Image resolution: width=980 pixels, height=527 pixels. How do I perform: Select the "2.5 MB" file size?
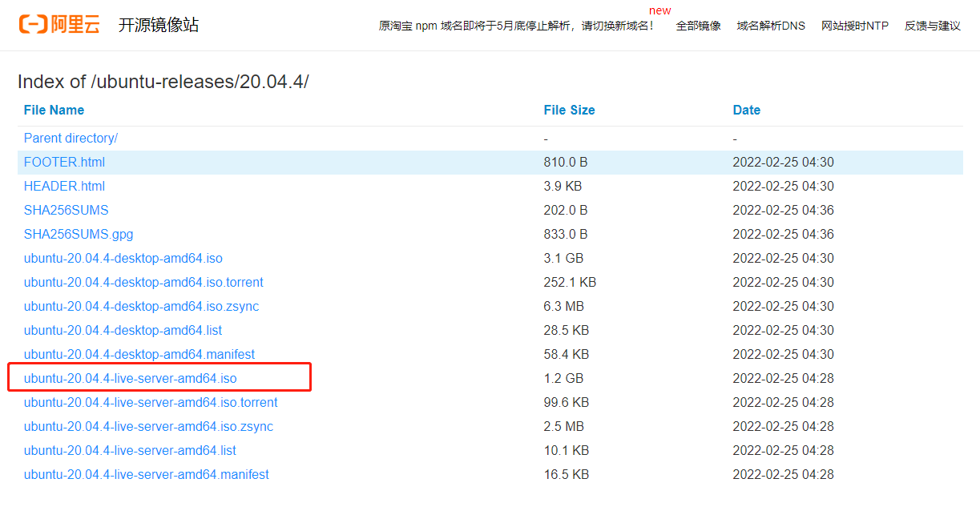coord(563,426)
